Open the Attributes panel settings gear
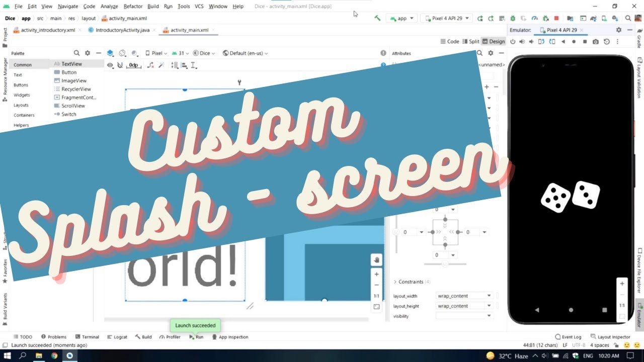Viewport: 644px width, 362px height. point(491,53)
